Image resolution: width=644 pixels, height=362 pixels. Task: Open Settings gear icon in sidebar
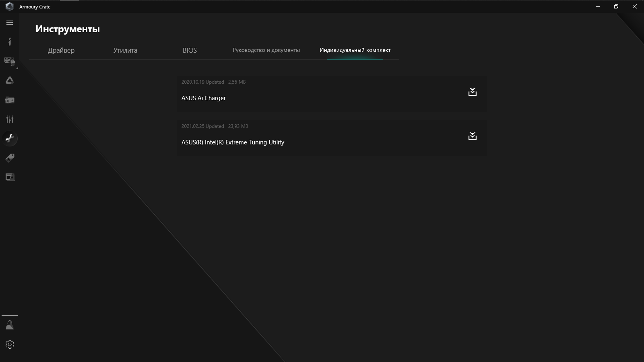(x=10, y=345)
